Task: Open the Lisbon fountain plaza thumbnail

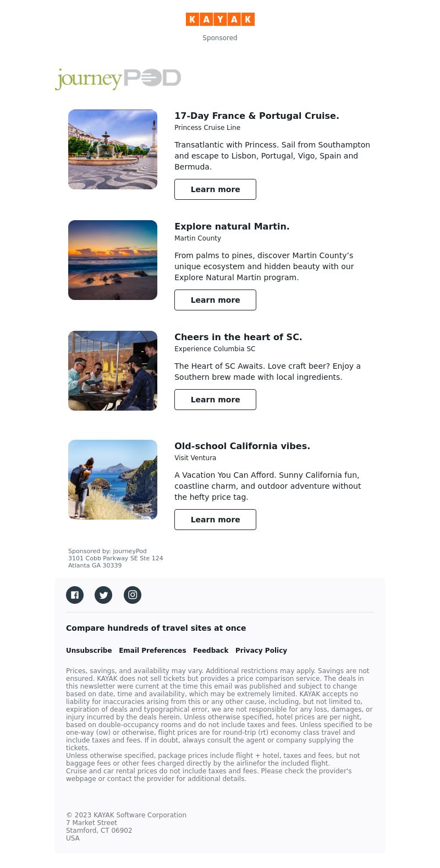Action: click(x=113, y=150)
